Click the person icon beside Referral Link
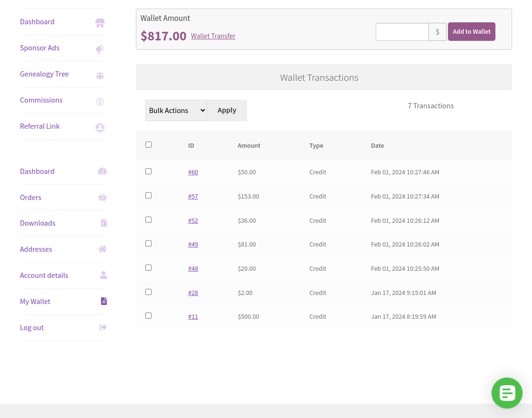Viewport: 532px width, 418px height. (100, 127)
